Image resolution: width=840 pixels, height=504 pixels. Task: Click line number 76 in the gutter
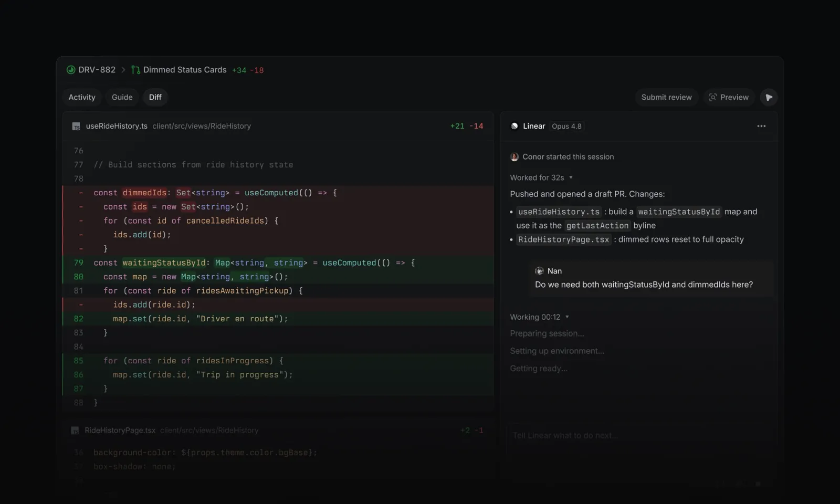pyautogui.click(x=79, y=151)
